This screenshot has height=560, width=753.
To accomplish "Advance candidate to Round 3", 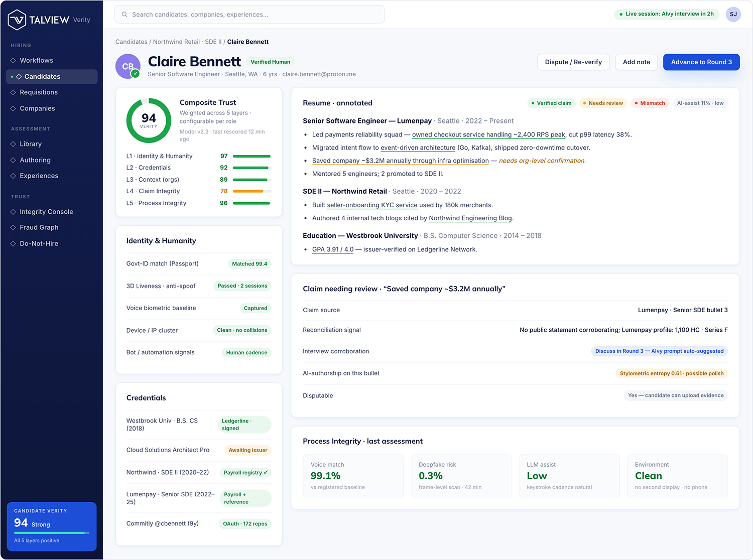I will (x=701, y=62).
